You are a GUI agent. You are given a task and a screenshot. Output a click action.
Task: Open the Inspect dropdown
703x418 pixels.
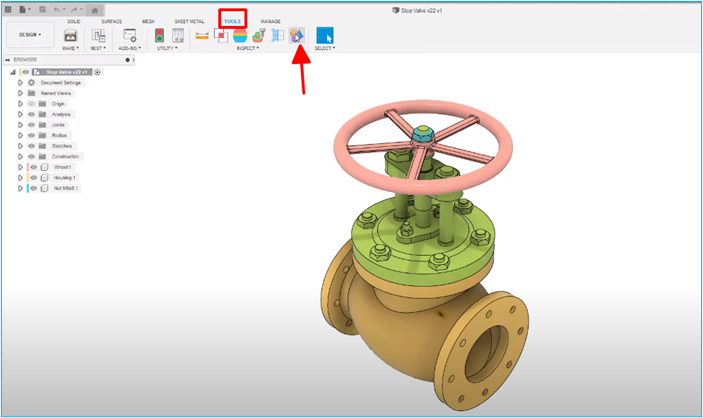248,48
